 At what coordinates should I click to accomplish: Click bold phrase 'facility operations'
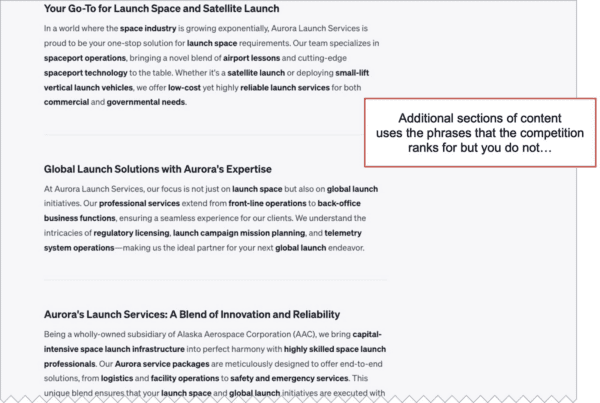coord(185,379)
